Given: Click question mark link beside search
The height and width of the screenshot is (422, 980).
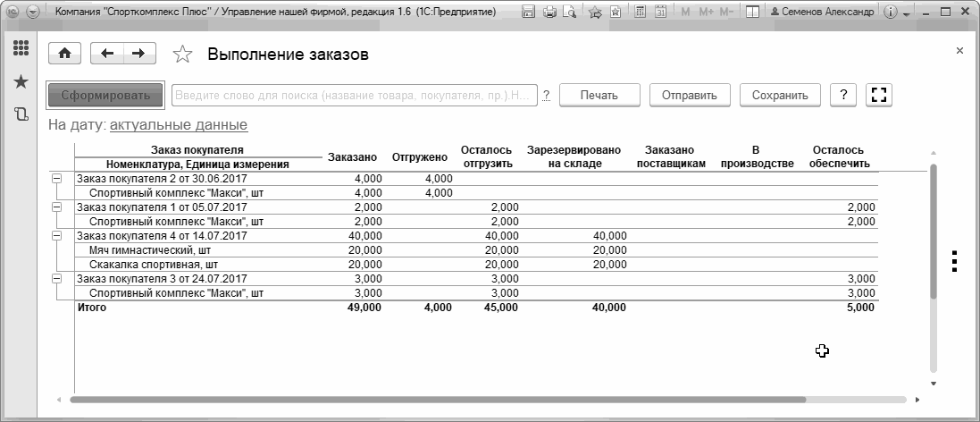Looking at the screenshot, I should coord(546,95).
